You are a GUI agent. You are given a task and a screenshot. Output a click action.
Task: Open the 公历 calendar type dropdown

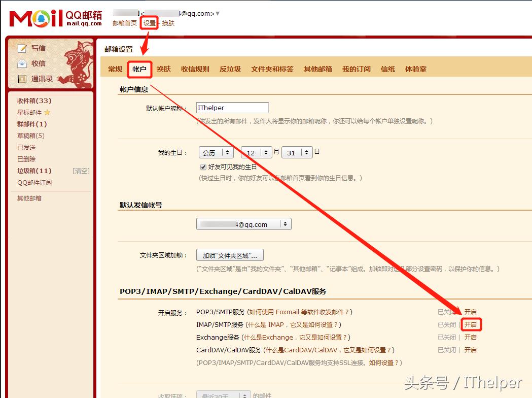(x=216, y=152)
